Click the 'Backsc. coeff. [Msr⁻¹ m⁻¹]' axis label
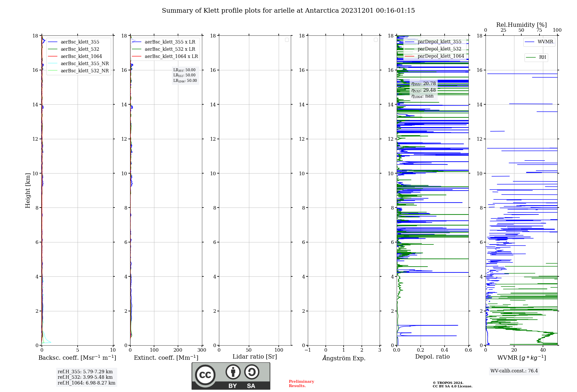 (77, 358)
